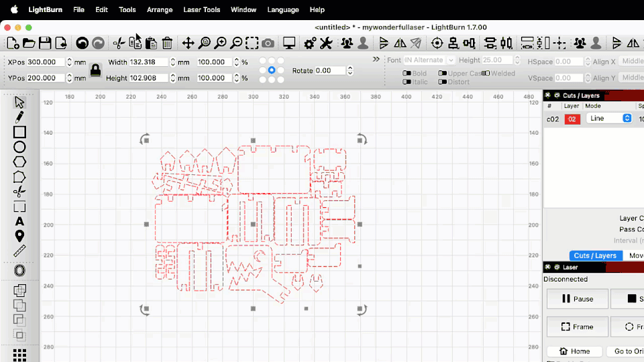Choose the Create Text tool
The image size is (644, 362).
pyautogui.click(x=19, y=221)
